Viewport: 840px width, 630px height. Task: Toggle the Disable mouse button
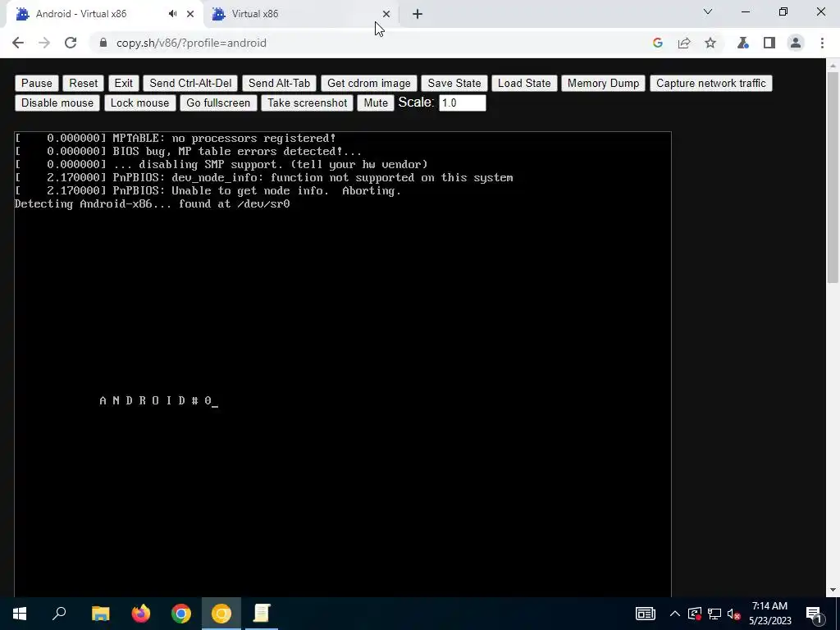pyautogui.click(x=57, y=103)
